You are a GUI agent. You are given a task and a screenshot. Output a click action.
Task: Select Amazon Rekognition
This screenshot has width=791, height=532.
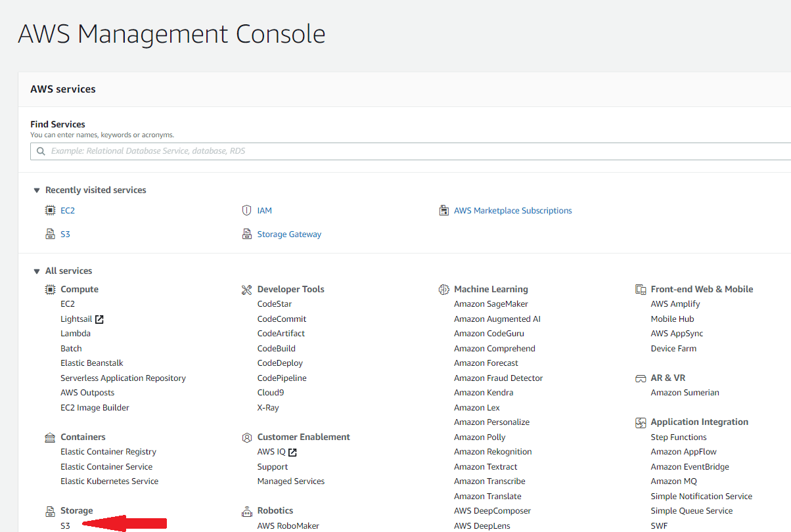(x=493, y=452)
